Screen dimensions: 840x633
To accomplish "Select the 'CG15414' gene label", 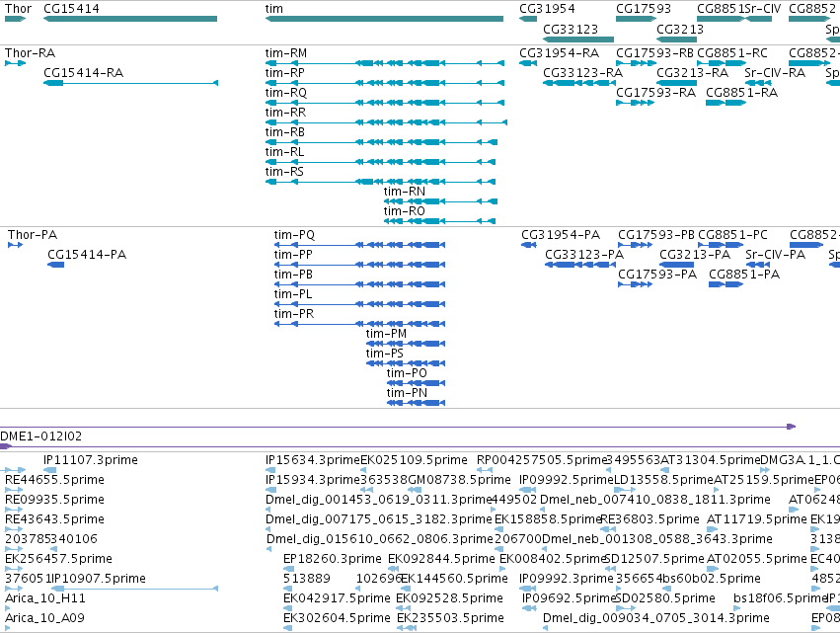I will coord(71,9).
